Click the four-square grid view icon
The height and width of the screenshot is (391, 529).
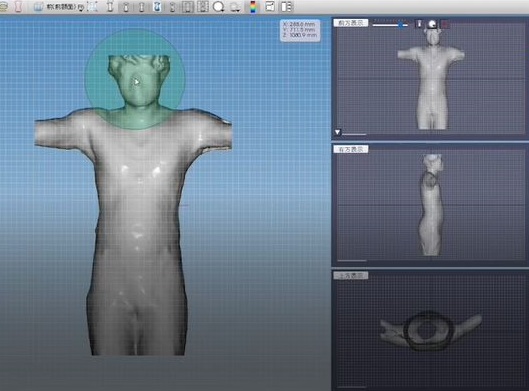[202, 7]
